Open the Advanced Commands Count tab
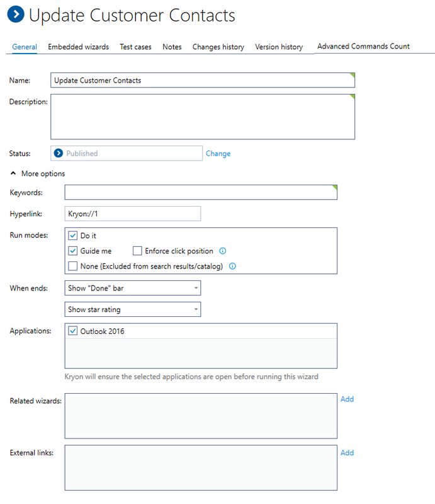Viewport: 435px width, 504px height. (363, 46)
